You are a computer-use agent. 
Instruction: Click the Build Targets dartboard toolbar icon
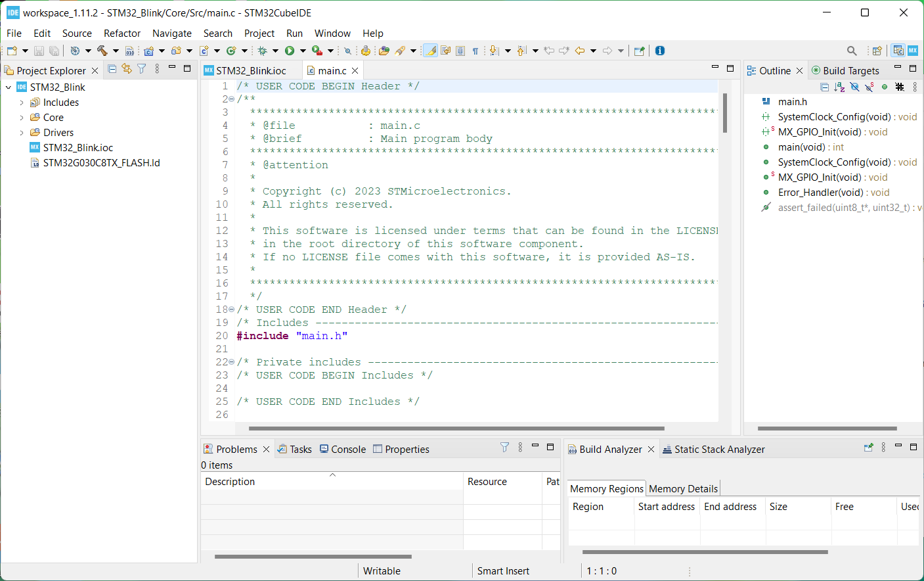click(75, 51)
